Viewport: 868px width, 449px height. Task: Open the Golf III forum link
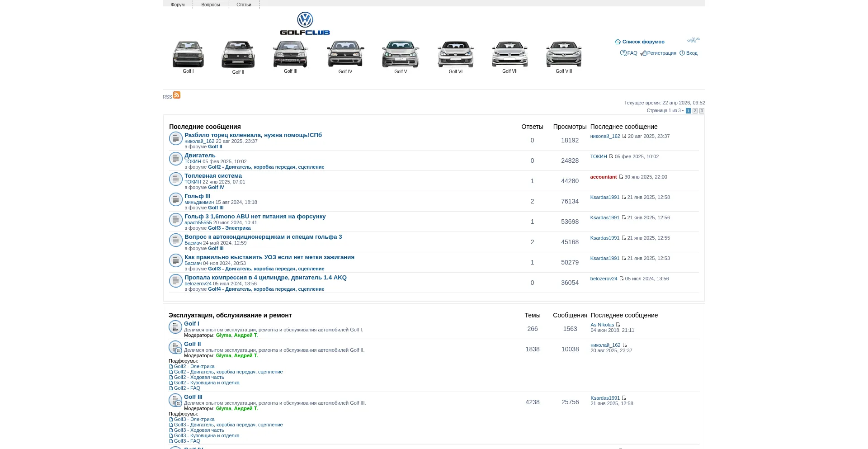coord(193,397)
